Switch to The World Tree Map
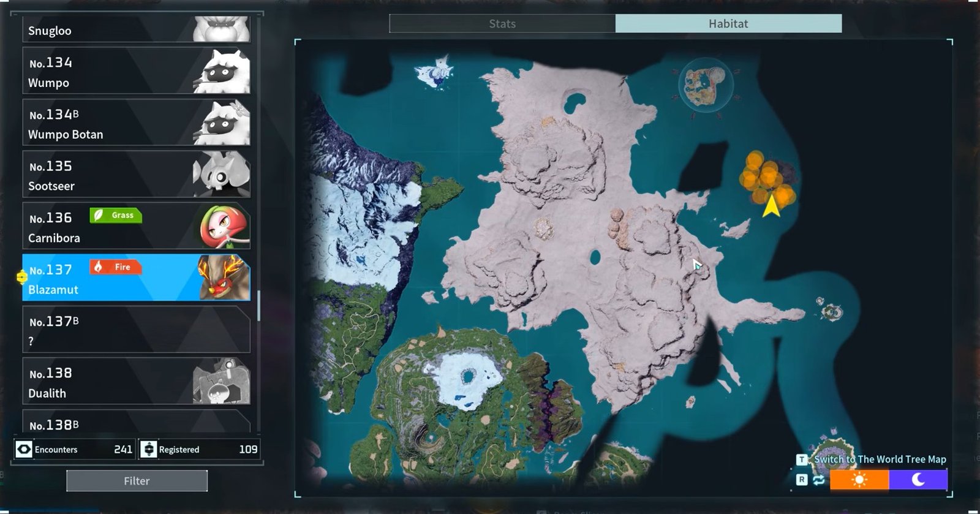 pos(880,459)
